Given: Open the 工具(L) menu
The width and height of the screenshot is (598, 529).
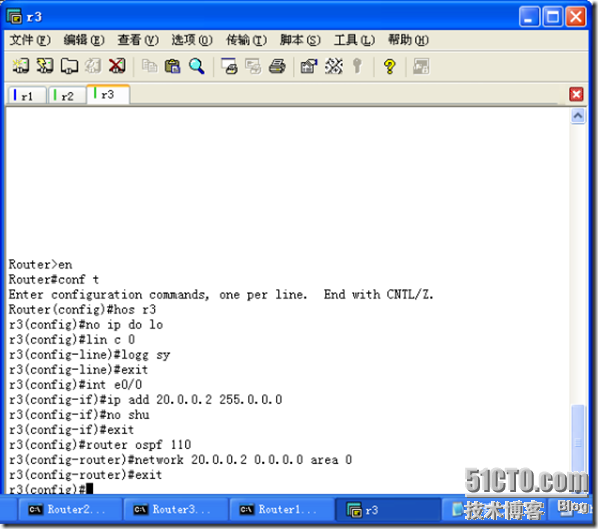Looking at the screenshot, I should [354, 40].
